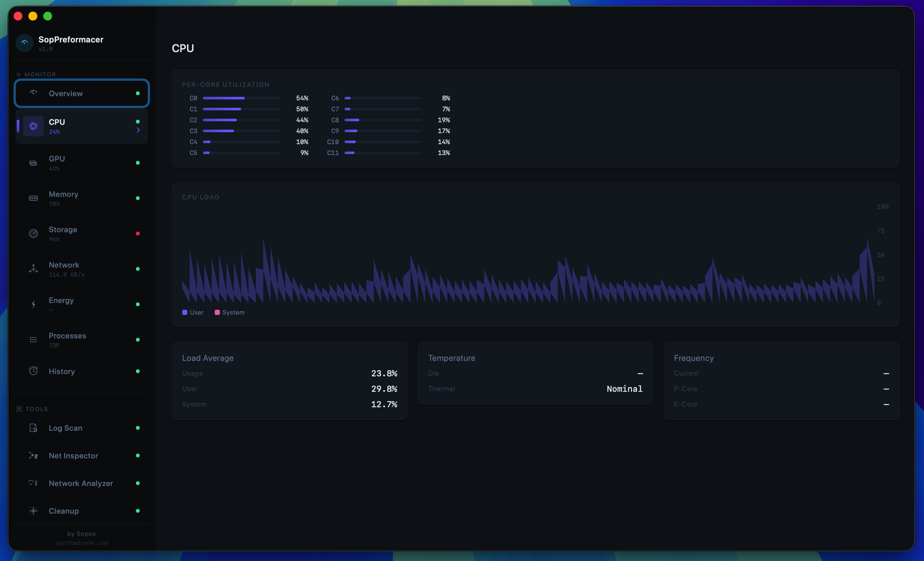Click the SopPreformacer logo icon

(24, 43)
